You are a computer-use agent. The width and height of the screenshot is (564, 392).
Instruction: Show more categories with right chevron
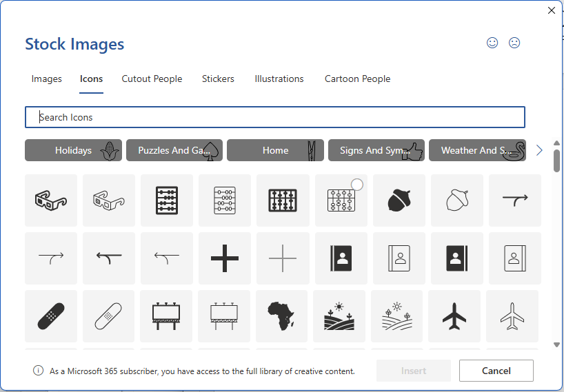coord(538,150)
